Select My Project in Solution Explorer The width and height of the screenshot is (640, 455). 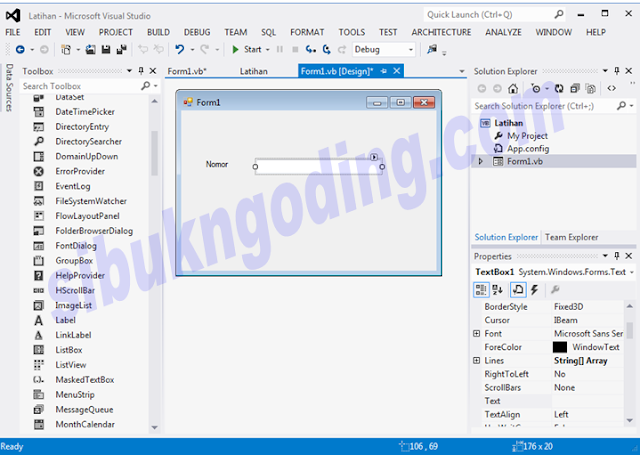tap(527, 136)
